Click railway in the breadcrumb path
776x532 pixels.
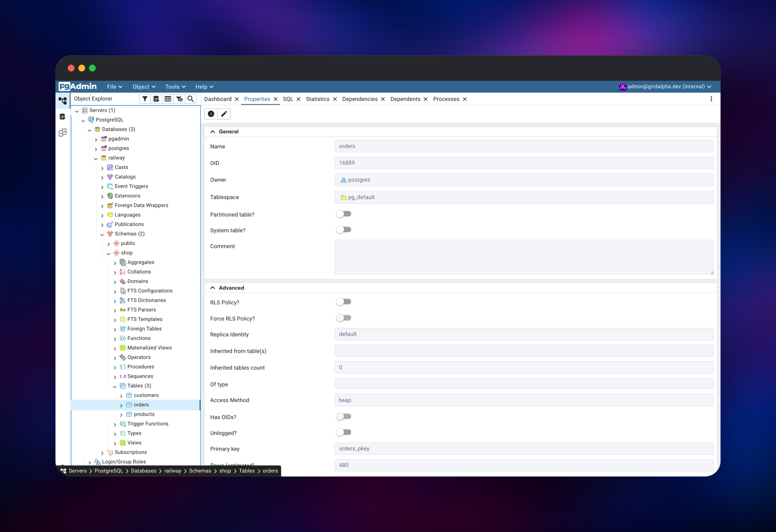[173, 471]
